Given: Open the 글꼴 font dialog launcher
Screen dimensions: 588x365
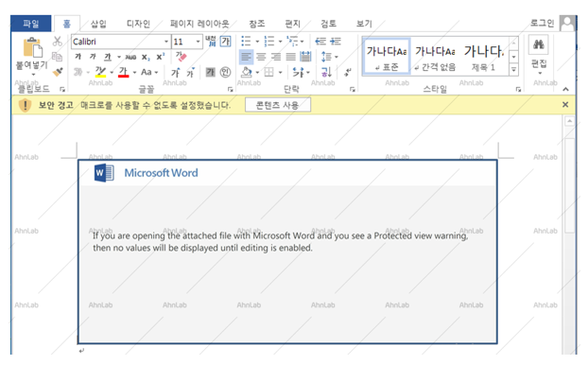Looking at the screenshot, I should pos(231,89).
